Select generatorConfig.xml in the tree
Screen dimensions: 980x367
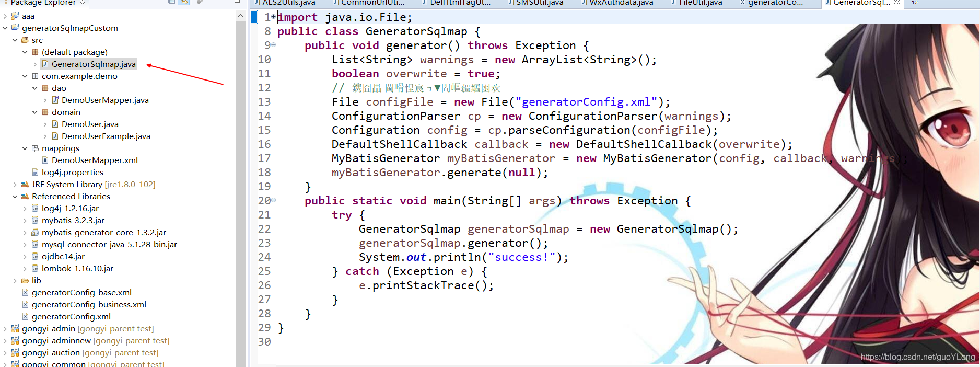[x=71, y=316]
